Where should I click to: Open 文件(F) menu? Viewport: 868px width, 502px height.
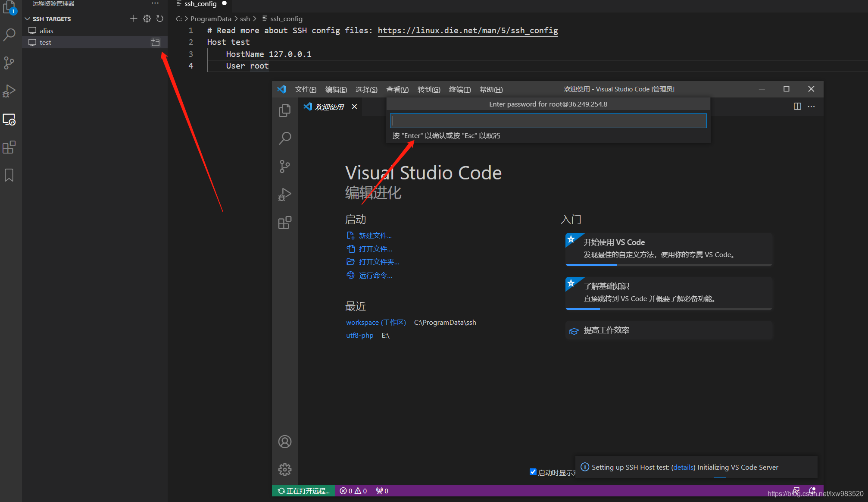[306, 89]
